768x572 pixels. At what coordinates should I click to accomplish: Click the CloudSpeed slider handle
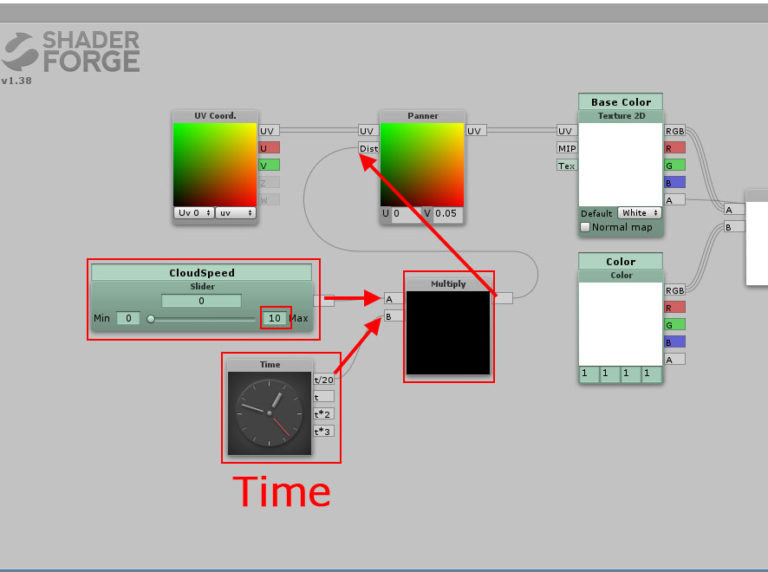tap(151, 319)
